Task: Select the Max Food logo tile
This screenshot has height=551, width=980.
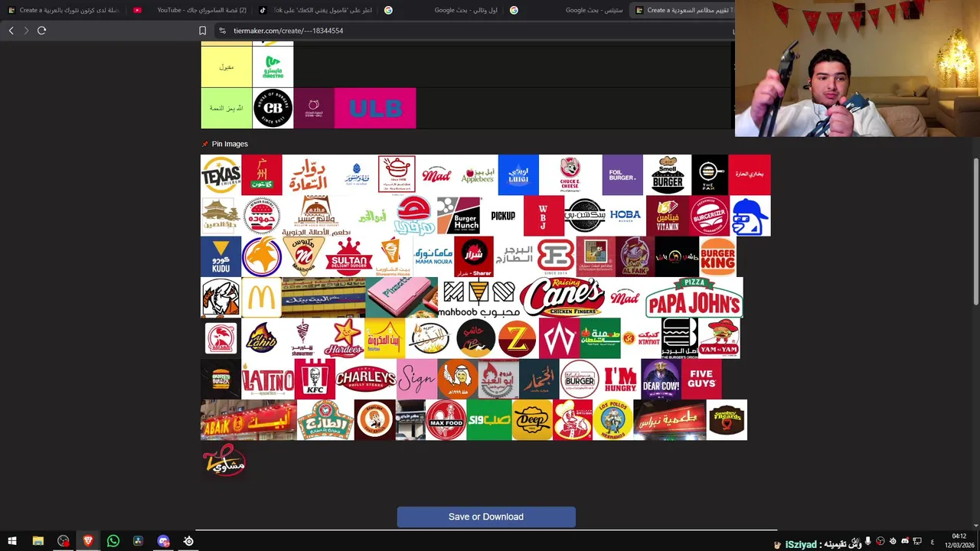Action: [446, 419]
